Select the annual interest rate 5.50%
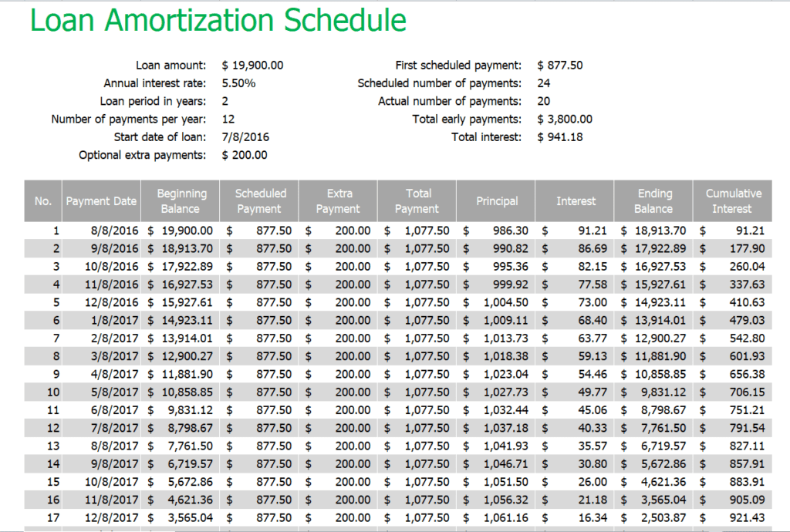790x532 pixels. pyautogui.click(x=238, y=83)
